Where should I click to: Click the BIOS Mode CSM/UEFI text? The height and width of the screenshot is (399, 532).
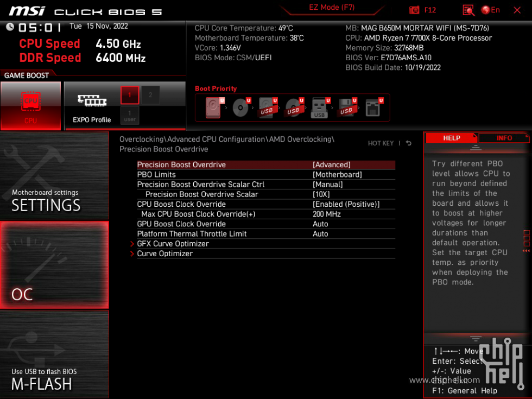[x=233, y=58]
